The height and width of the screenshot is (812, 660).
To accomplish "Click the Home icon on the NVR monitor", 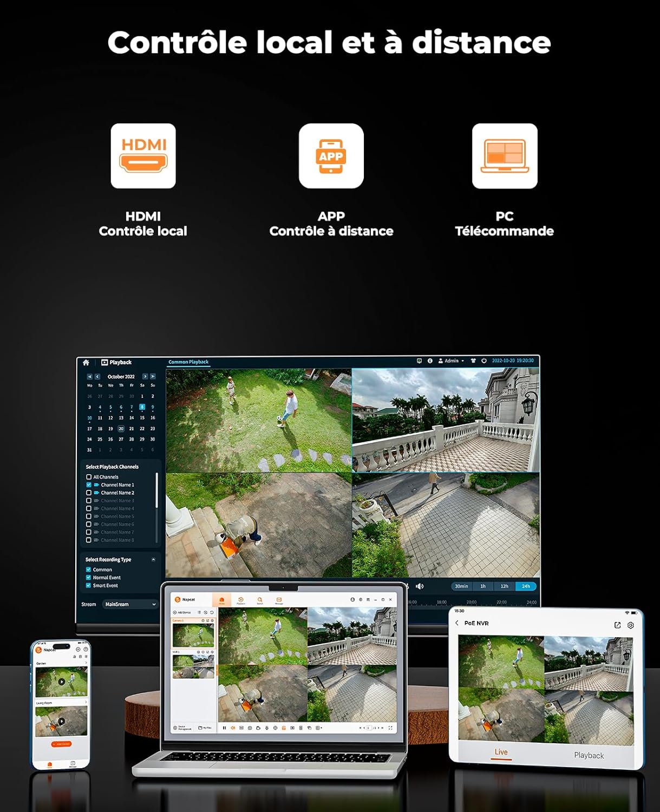I will tap(86, 363).
